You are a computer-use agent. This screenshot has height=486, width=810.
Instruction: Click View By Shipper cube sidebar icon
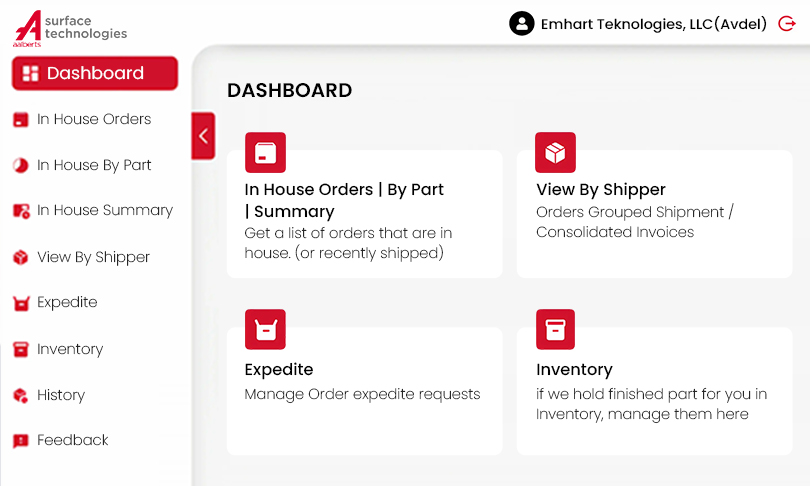(20, 258)
